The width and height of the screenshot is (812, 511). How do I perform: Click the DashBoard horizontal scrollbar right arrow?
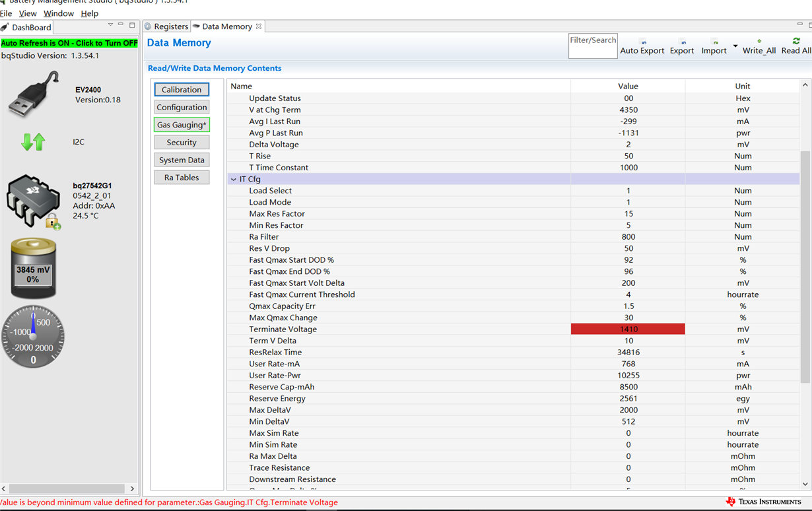click(132, 489)
